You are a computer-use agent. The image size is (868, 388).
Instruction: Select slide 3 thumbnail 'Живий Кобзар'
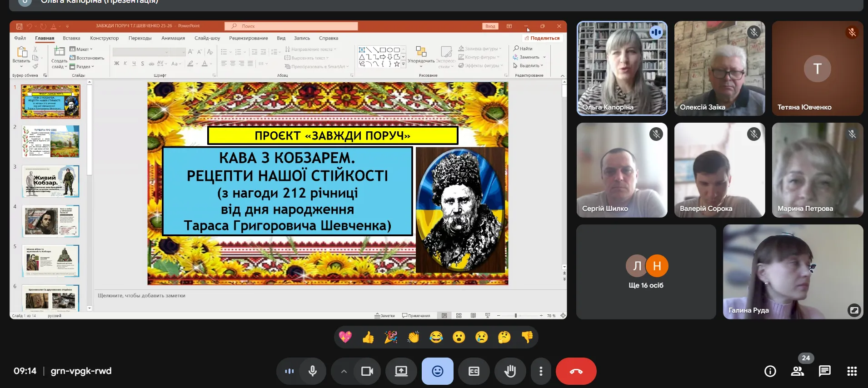pos(51,181)
